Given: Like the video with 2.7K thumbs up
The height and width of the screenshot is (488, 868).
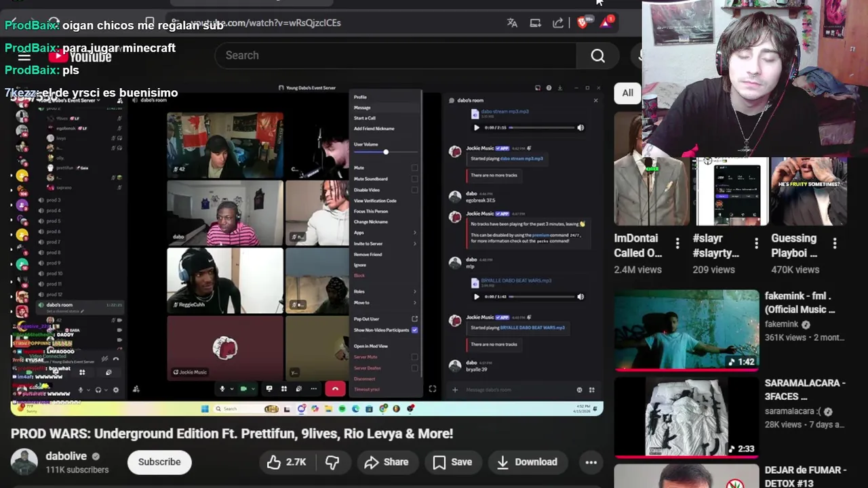Looking at the screenshot, I should 286,462.
